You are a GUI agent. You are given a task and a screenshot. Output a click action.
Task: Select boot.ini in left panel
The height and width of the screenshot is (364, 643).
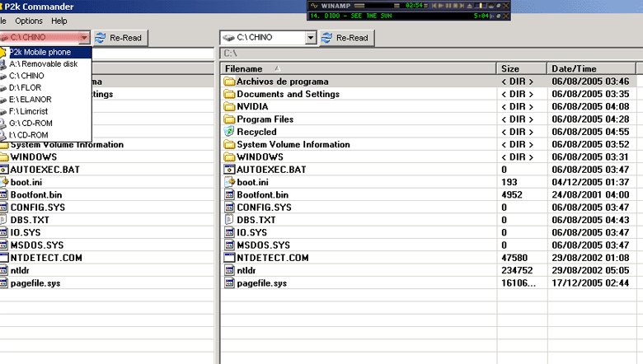pos(26,182)
